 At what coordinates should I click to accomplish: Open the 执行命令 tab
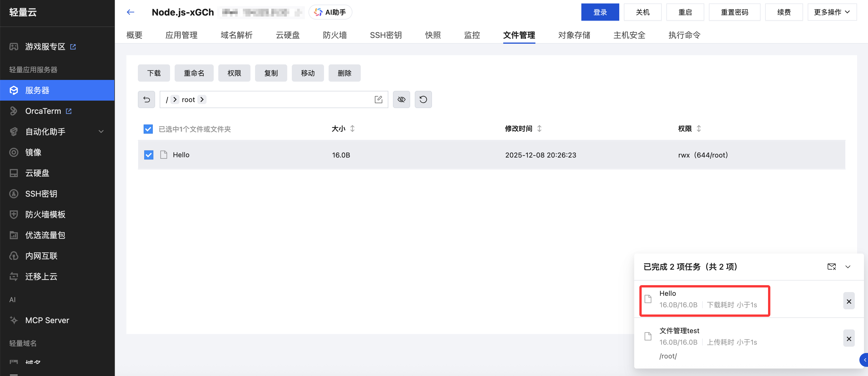tap(684, 35)
